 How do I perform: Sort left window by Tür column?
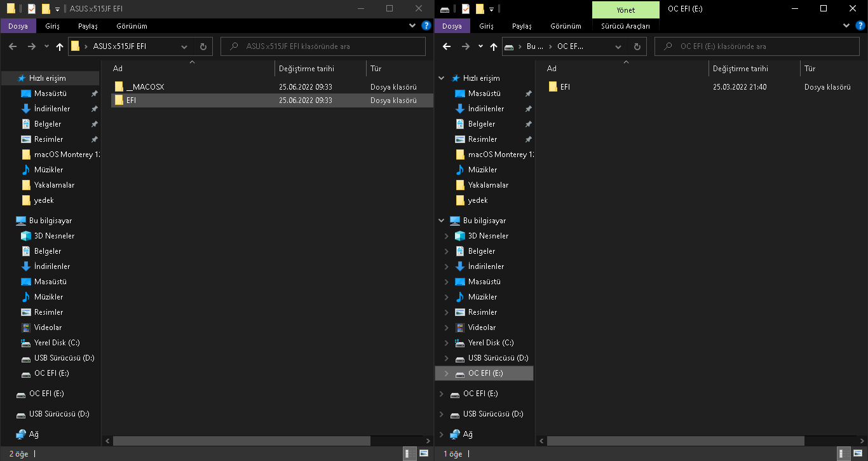(400, 68)
